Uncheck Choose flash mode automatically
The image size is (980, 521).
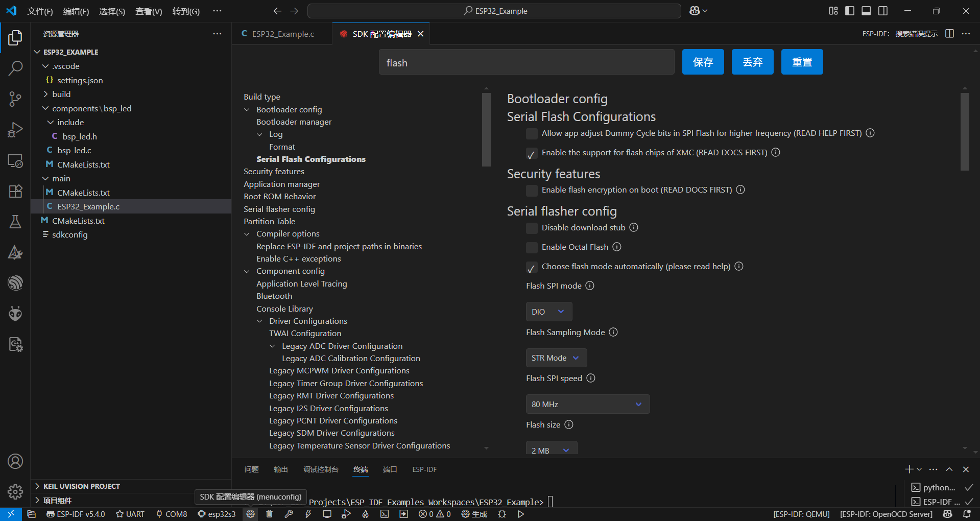tap(532, 267)
